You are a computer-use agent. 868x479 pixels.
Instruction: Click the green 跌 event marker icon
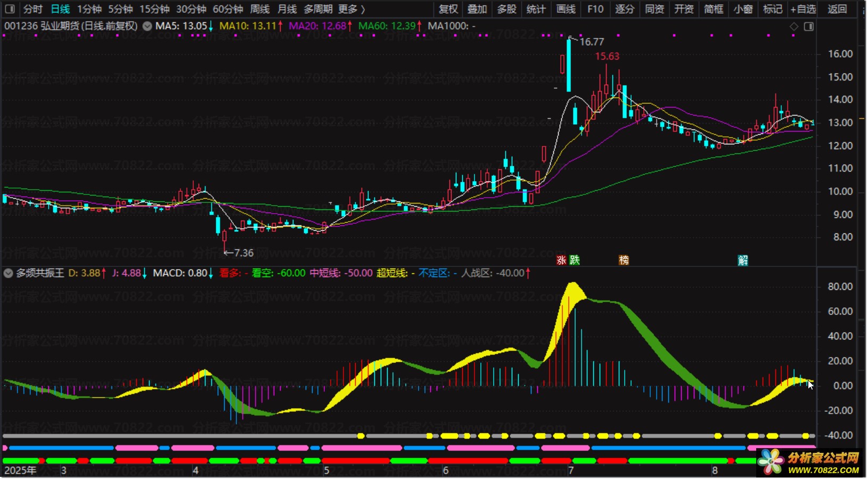click(575, 260)
